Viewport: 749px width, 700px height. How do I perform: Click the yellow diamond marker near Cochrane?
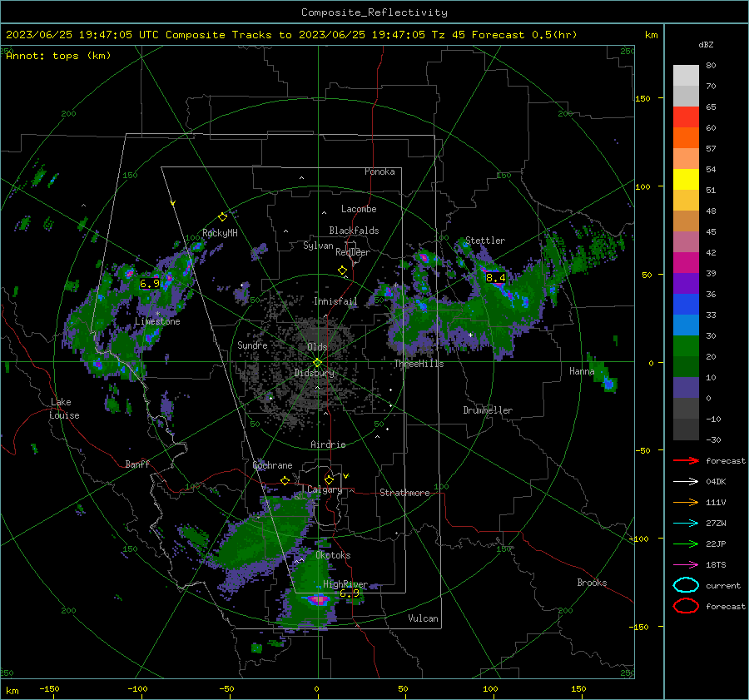[285, 480]
